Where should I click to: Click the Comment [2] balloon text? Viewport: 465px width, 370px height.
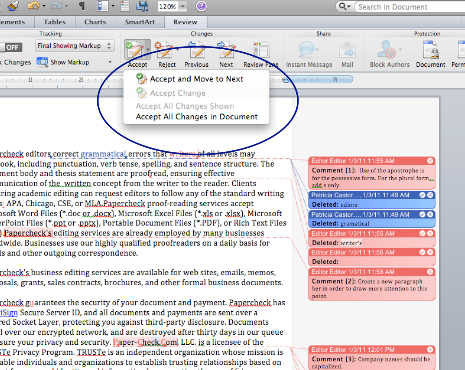coord(370,289)
